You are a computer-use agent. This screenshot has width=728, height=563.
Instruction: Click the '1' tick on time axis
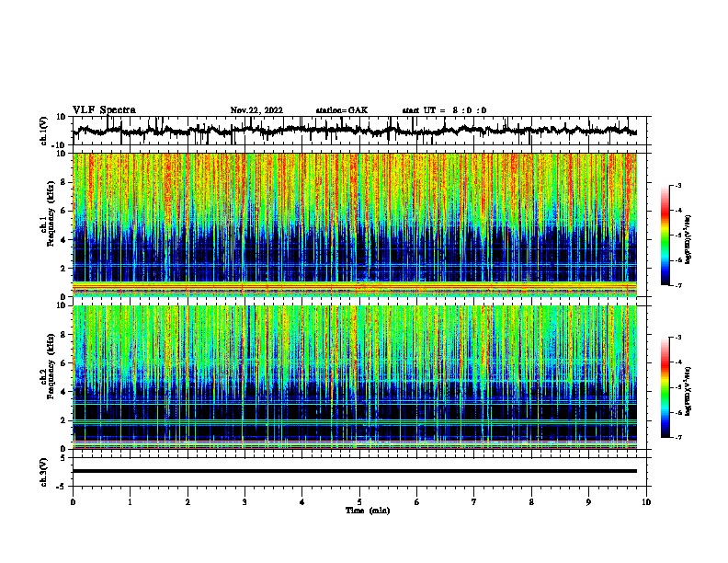[x=130, y=502]
